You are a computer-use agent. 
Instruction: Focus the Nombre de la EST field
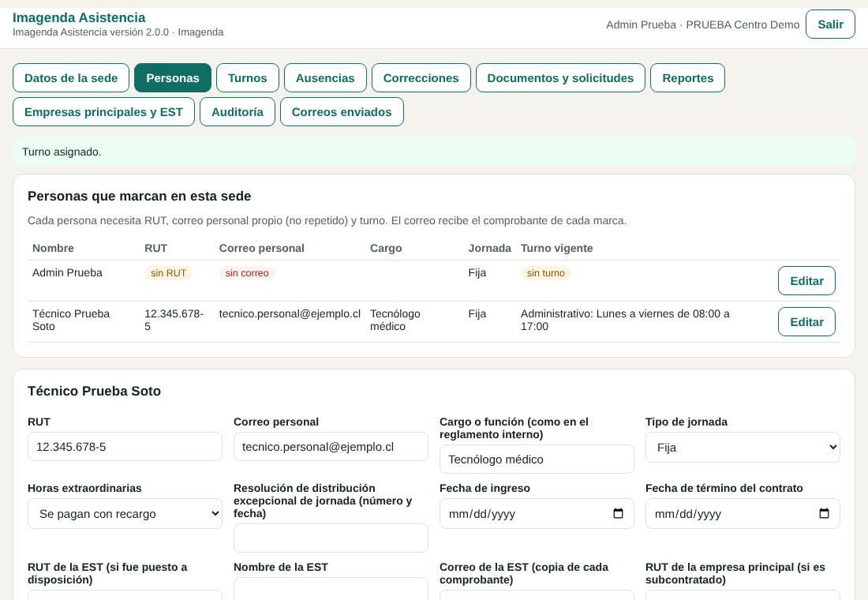point(331,589)
